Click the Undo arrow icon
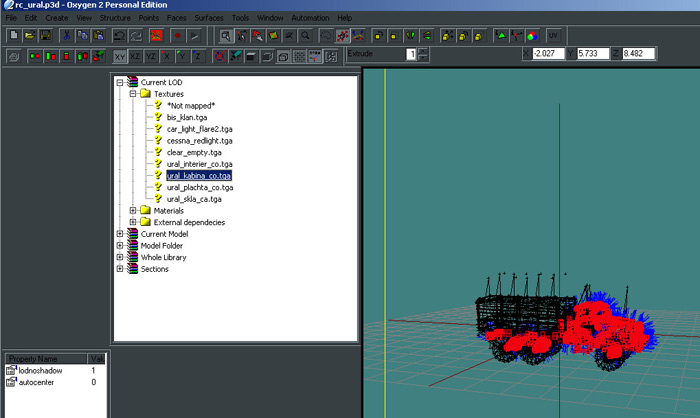The width and height of the screenshot is (700, 418). pyautogui.click(x=121, y=36)
